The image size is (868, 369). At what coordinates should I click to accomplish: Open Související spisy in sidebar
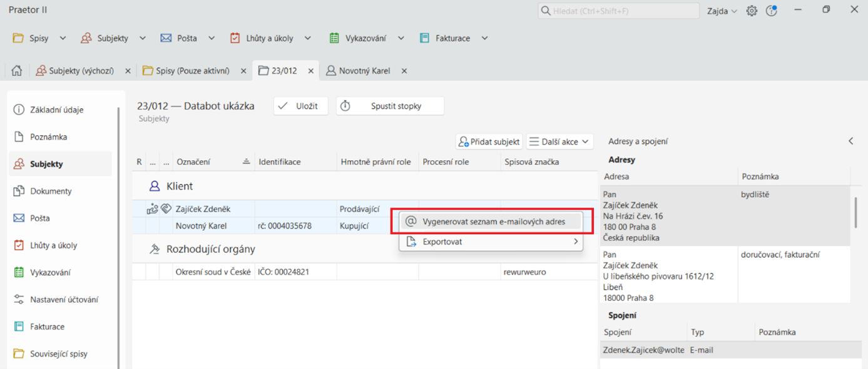tap(58, 354)
